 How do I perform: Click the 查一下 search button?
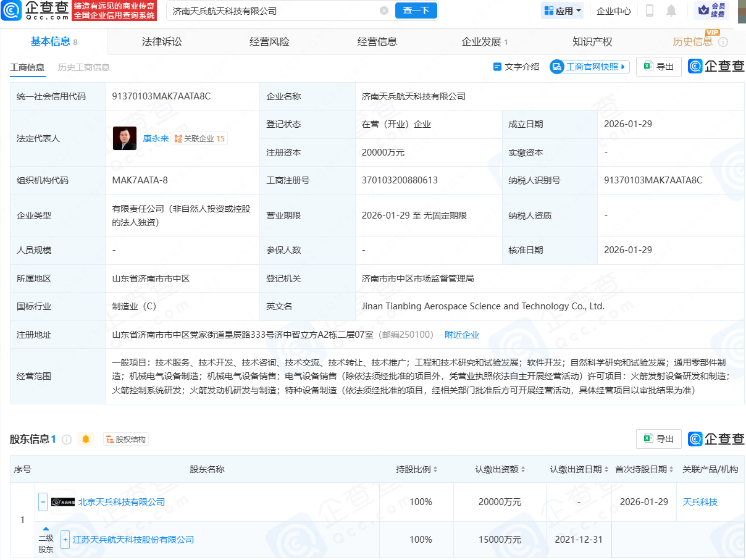[416, 10]
